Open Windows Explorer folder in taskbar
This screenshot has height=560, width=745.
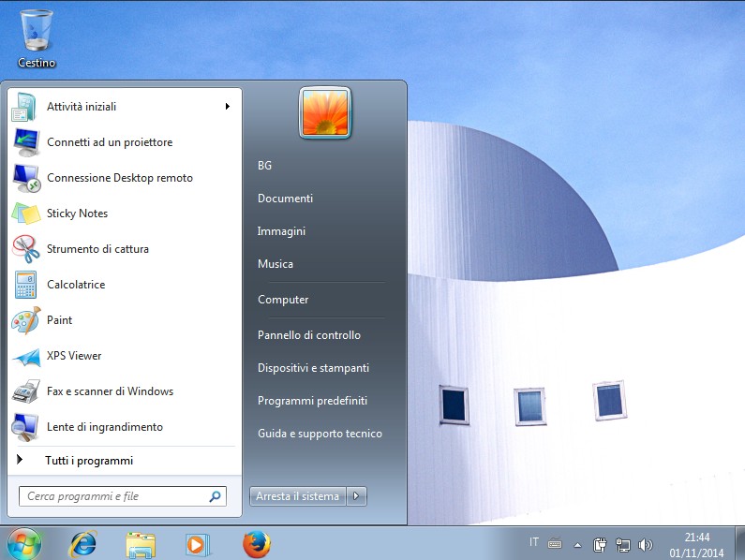click(x=141, y=545)
